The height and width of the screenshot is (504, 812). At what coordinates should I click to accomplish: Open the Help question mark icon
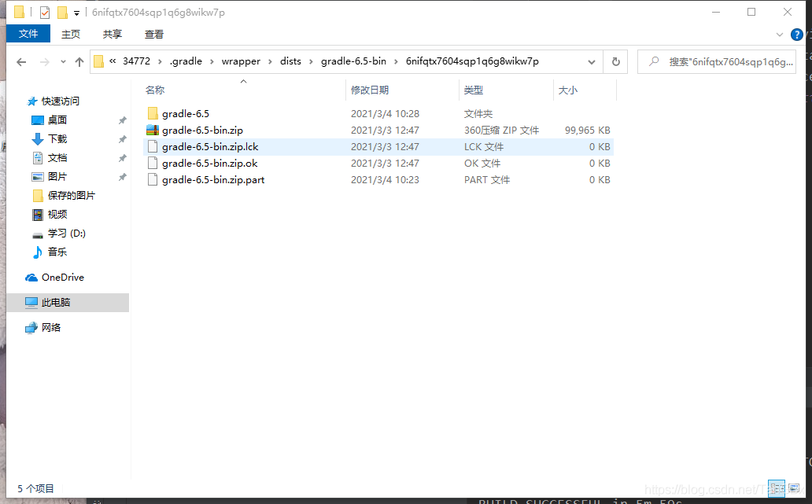(796, 35)
